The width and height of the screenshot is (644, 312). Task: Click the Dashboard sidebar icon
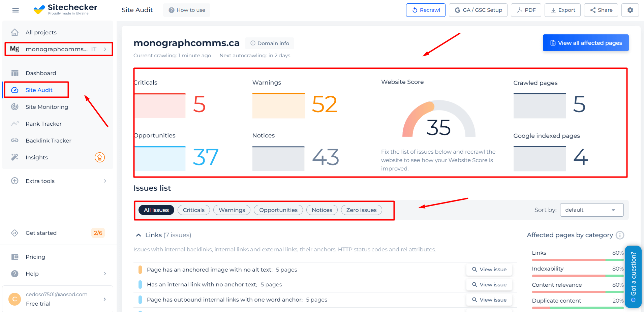[15, 73]
